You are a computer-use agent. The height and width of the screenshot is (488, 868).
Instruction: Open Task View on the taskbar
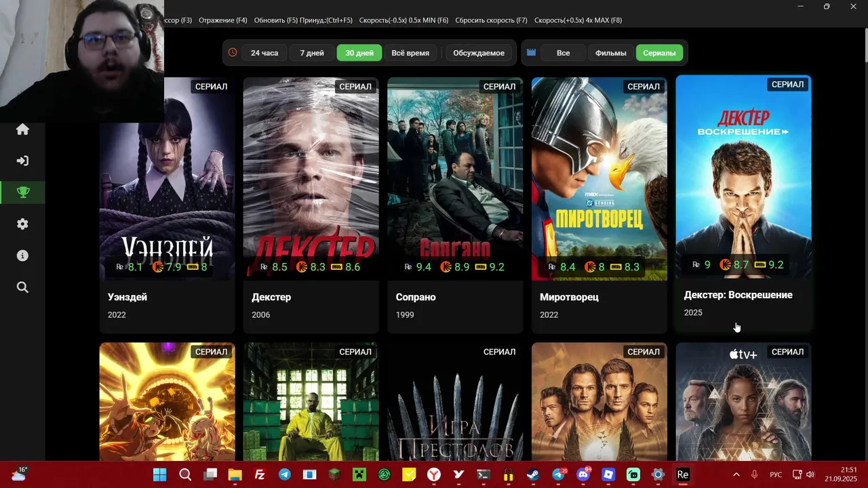click(210, 474)
